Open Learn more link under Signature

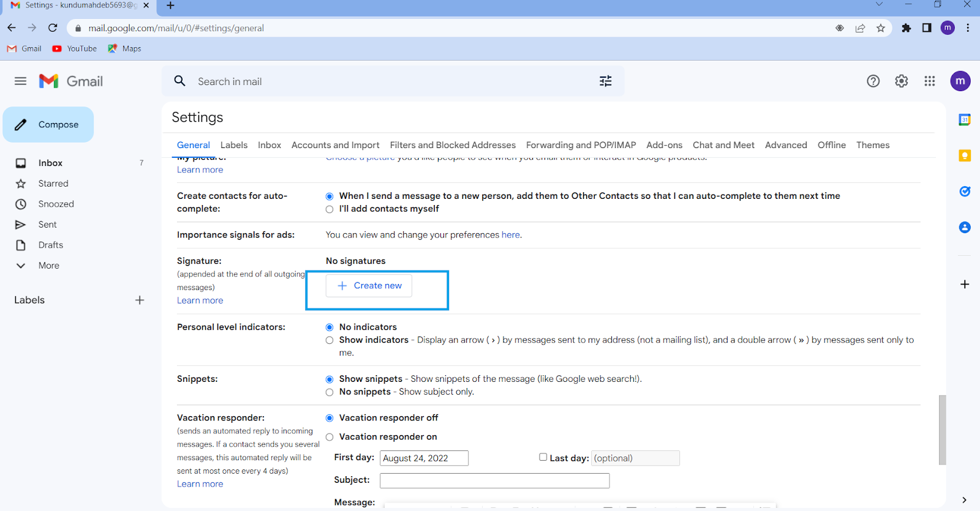coord(200,300)
